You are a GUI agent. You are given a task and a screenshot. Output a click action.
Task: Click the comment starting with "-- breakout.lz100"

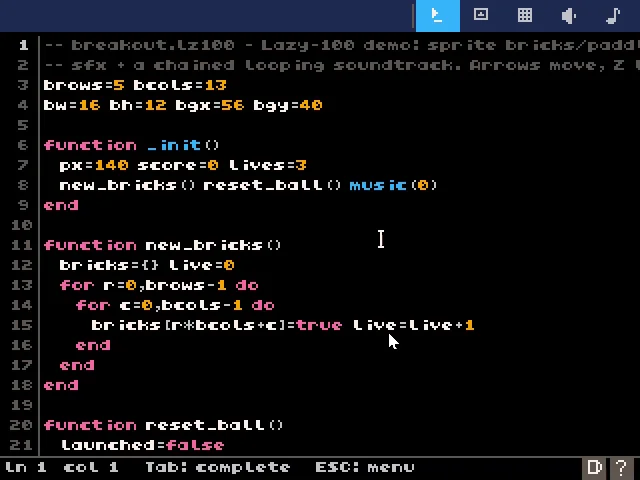coord(342,45)
